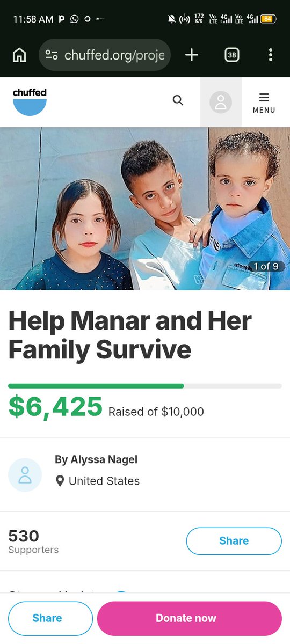
Task: Tap the 1 of 9 image counter
Action: [266, 266]
